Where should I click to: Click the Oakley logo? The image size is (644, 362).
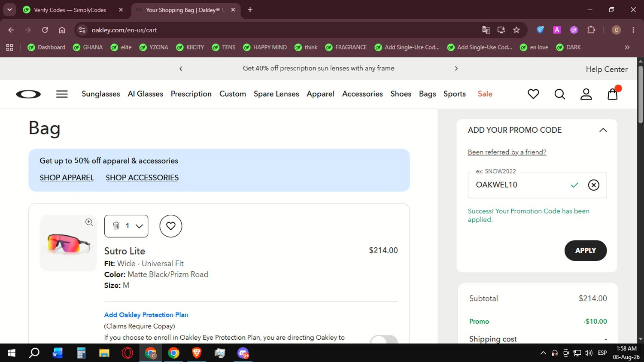28,94
